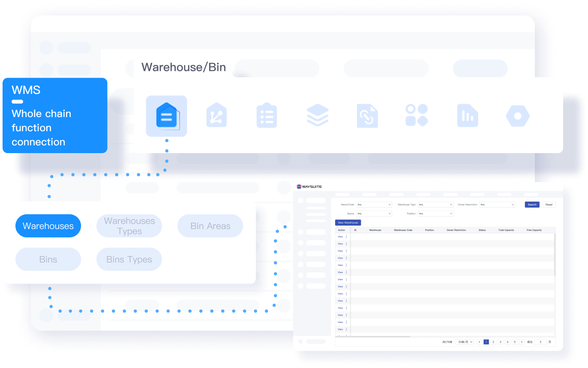Open the apps grid shapes icon
This screenshot has height=368, width=588.
coord(417,116)
